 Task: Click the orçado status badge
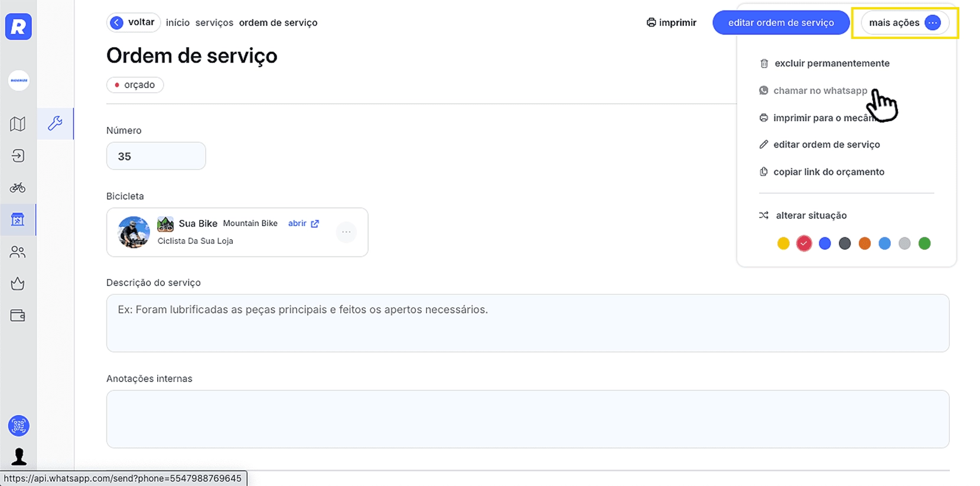click(135, 85)
